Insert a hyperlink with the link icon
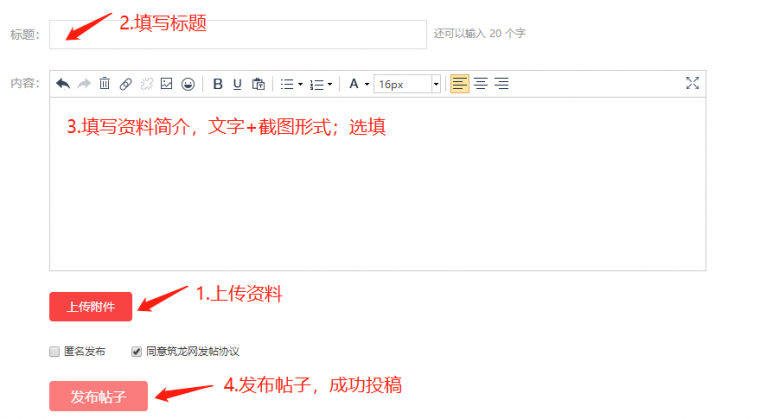 pos(125,84)
